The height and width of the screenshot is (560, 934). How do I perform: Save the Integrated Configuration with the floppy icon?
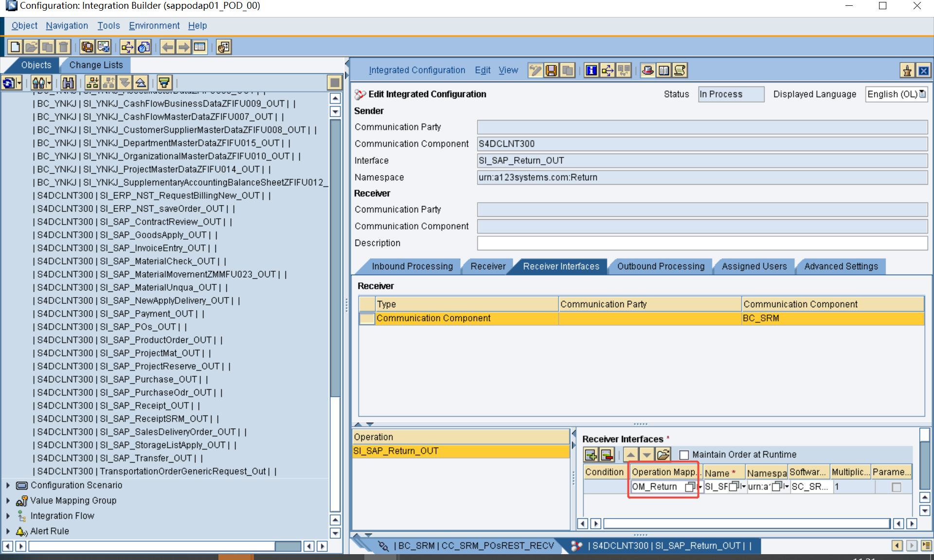[551, 70]
